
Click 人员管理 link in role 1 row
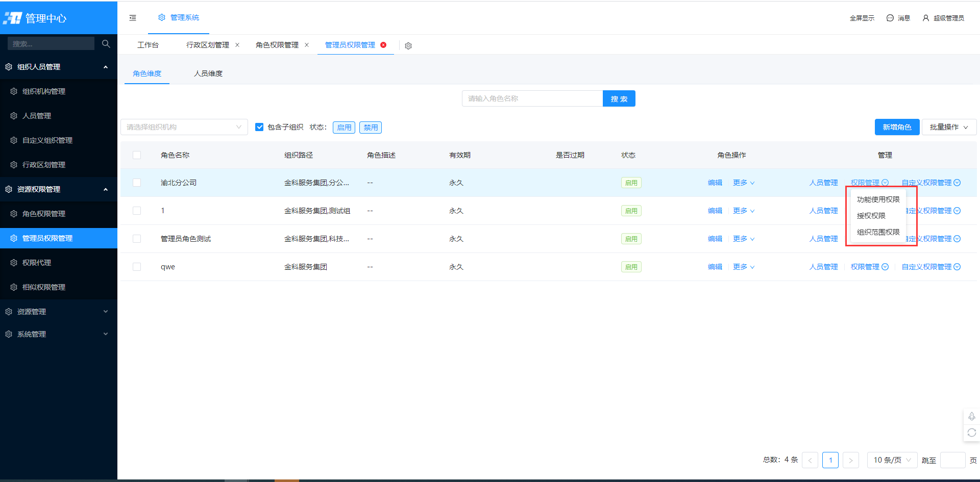pyautogui.click(x=824, y=211)
